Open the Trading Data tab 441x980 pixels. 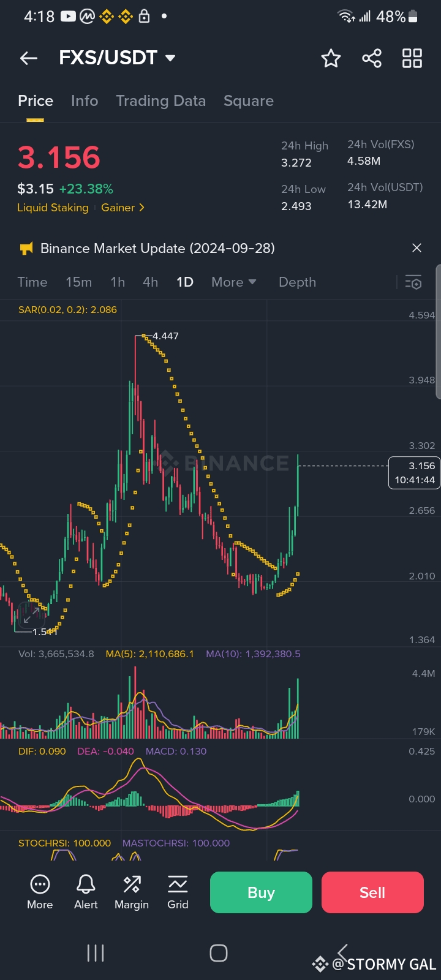161,101
